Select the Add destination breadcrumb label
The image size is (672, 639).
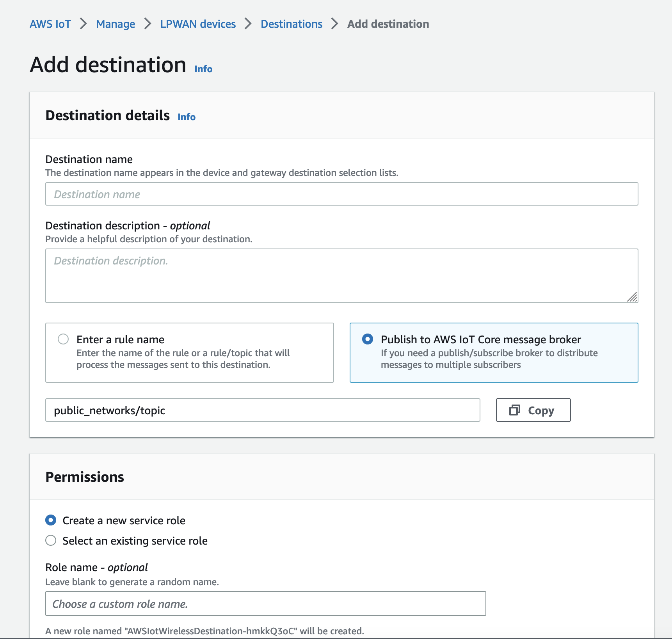click(x=388, y=24)
